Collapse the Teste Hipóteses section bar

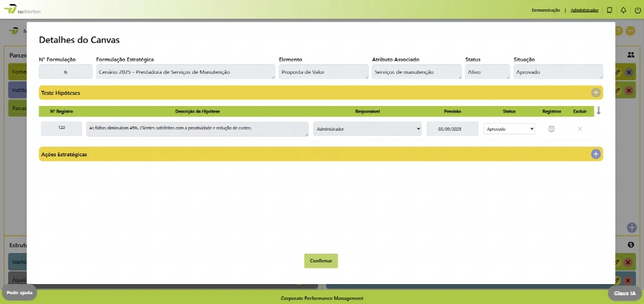coord(321,93)
